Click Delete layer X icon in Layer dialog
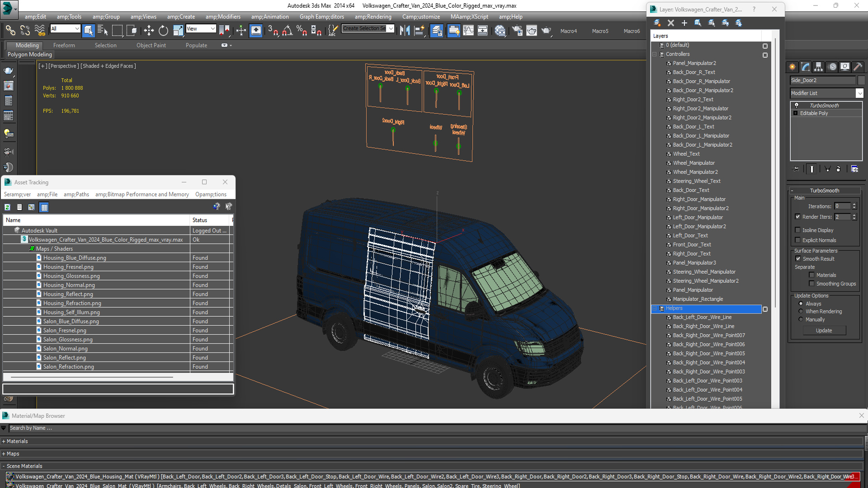The image size is (868, 488). click(671, 23)
